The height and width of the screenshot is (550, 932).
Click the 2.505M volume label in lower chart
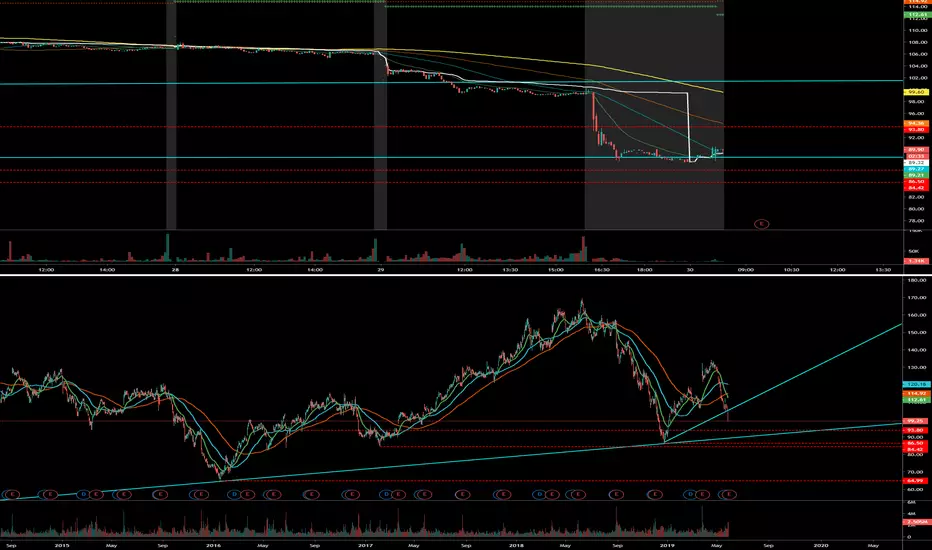click(916, 522)
